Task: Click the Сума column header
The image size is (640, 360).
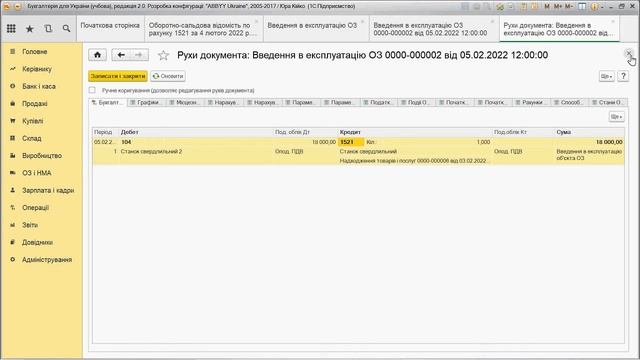Action: [589, 132]
